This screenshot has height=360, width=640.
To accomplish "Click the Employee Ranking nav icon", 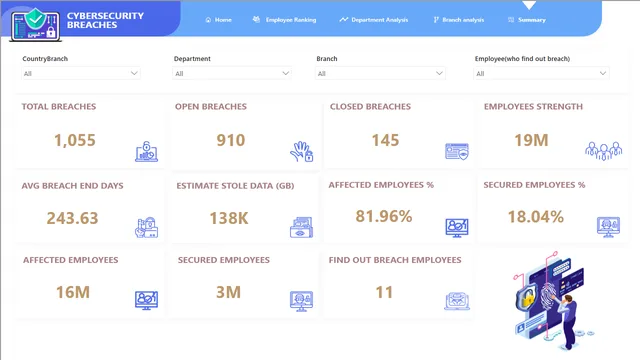I will pyautogui.click(x=256, y=19).
